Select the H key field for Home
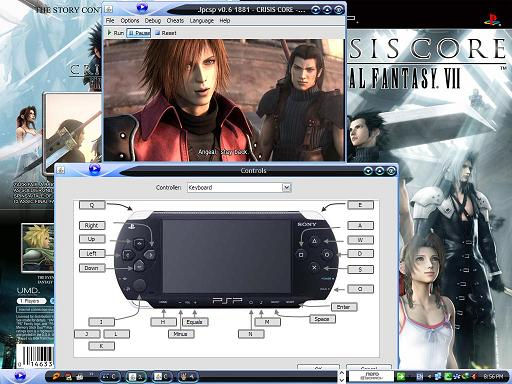This screenshot has height=384, width=512. [163, 322]
